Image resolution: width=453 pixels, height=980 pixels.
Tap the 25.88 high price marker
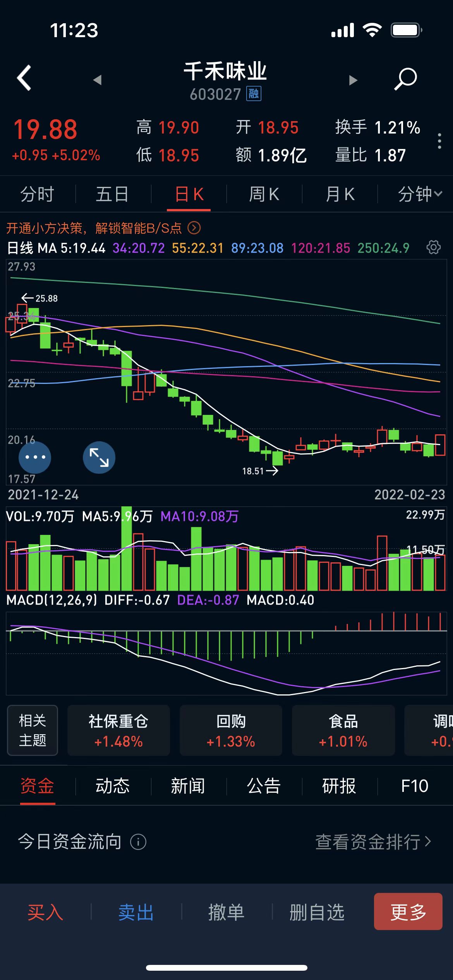pos(39,298)
